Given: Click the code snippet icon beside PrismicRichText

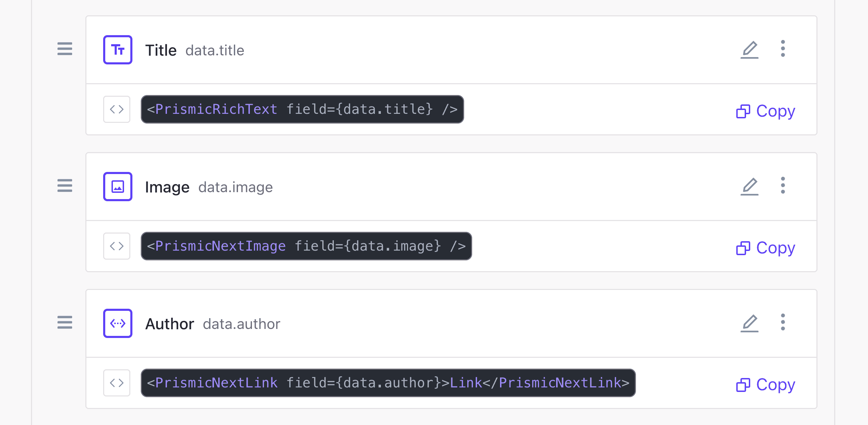Looking at the screenshot, I should click(x=116, y=109).
